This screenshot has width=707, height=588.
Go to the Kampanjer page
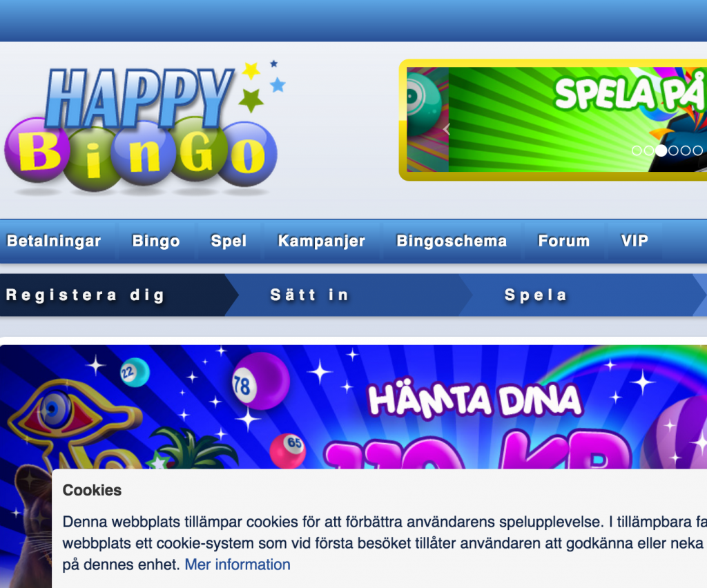point(322,241)
